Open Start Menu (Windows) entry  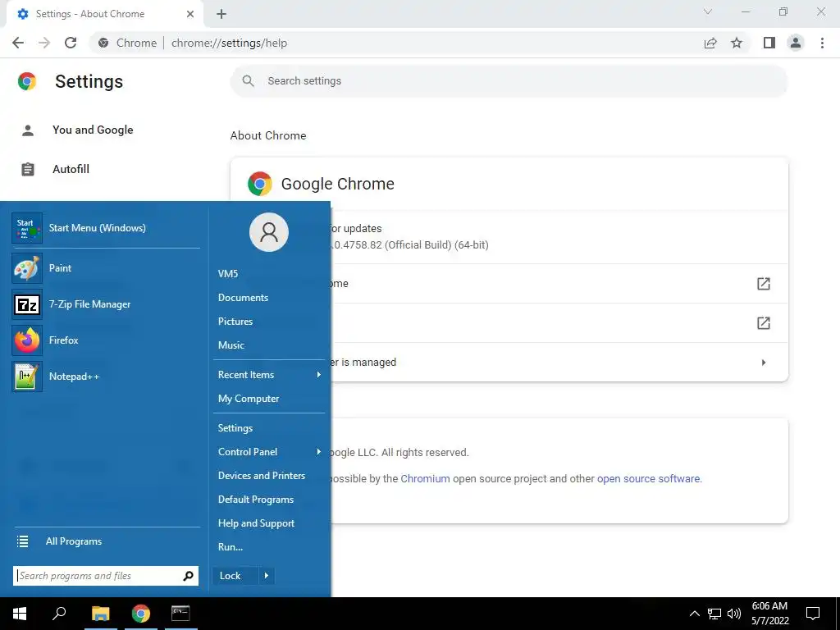tap(106, 228)
